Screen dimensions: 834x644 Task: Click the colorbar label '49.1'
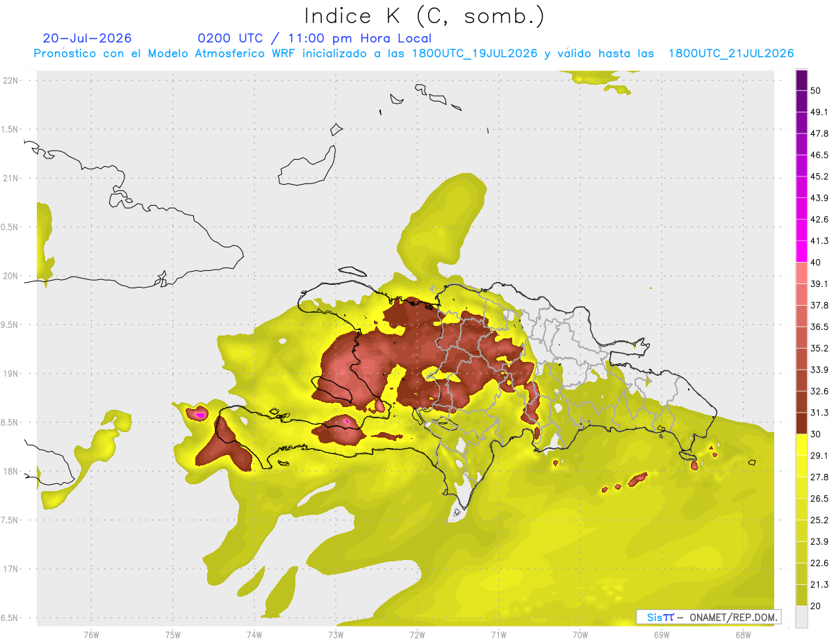(819, 112)
